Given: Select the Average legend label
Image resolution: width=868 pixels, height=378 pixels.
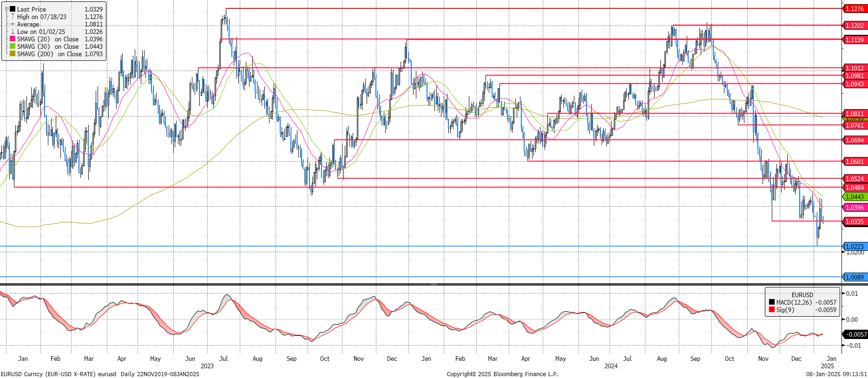Looking at the screenshot, I should tap(28, 24).
